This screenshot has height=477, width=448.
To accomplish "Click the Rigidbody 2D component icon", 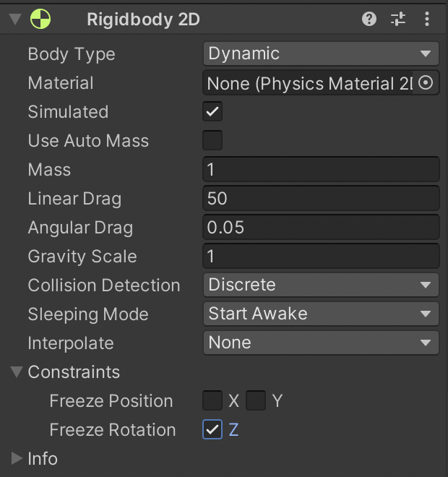I will [40, 20].
